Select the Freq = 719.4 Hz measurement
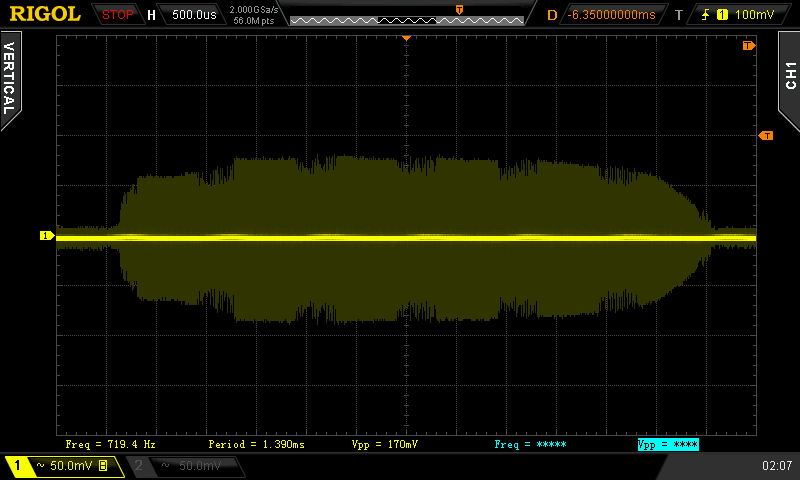 (x=110, y=444)
